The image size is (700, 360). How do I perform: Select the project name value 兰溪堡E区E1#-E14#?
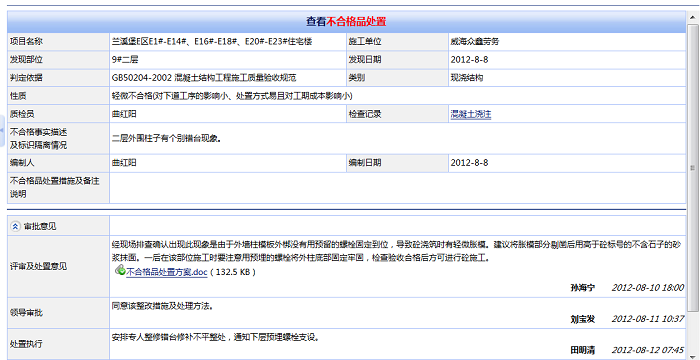point(212,42)
